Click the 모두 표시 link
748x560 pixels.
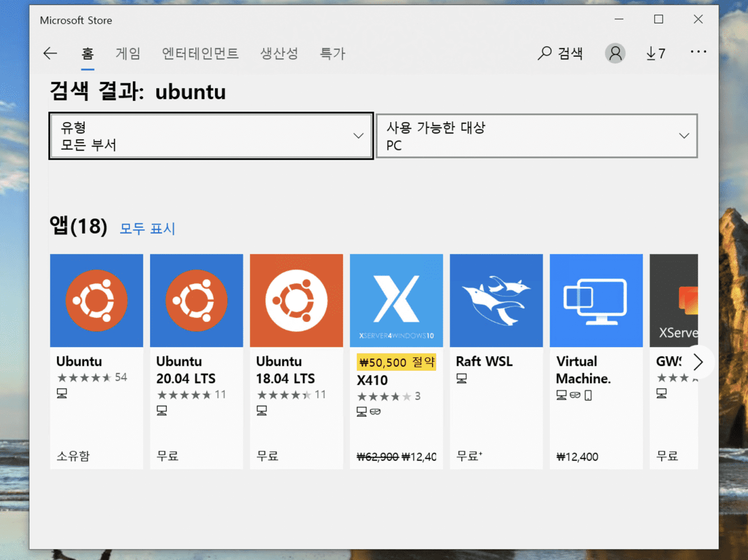(x=147, y=228)
